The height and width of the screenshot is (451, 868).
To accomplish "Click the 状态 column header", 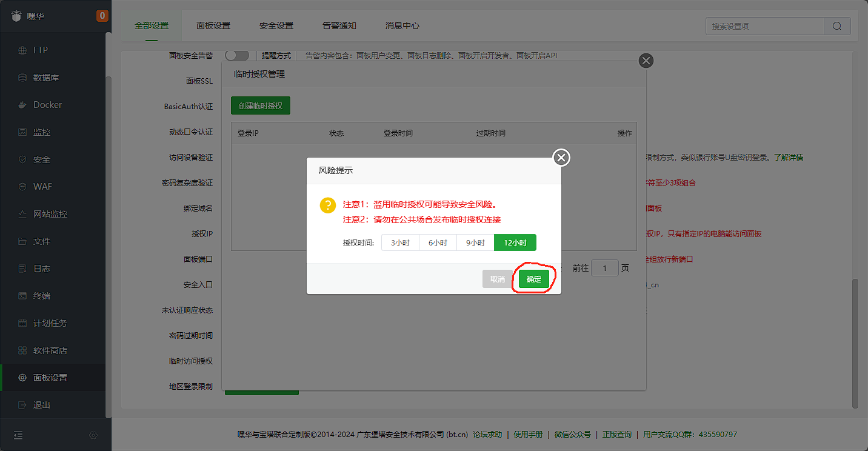I will point(336,133).
